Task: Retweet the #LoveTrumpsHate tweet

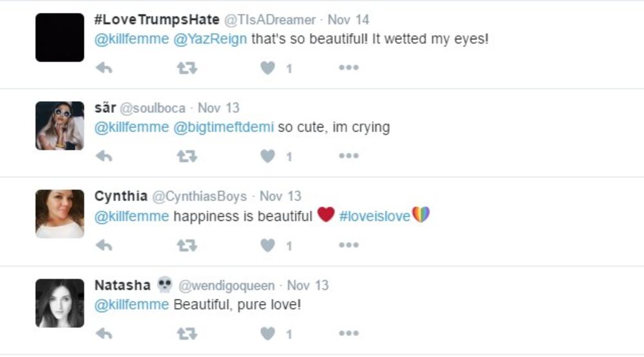Action: point(187,68)
